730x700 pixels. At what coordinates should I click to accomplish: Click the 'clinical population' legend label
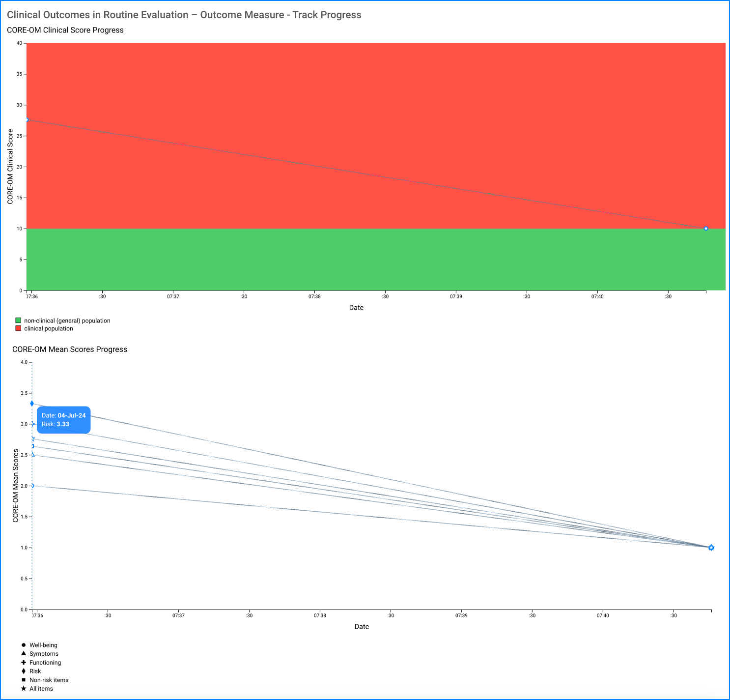click(49, 328)
